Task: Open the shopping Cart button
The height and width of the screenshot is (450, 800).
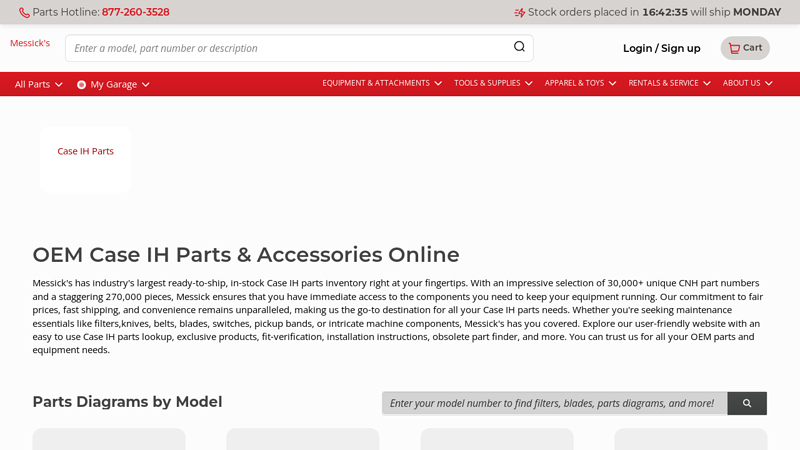Action: 745,48
